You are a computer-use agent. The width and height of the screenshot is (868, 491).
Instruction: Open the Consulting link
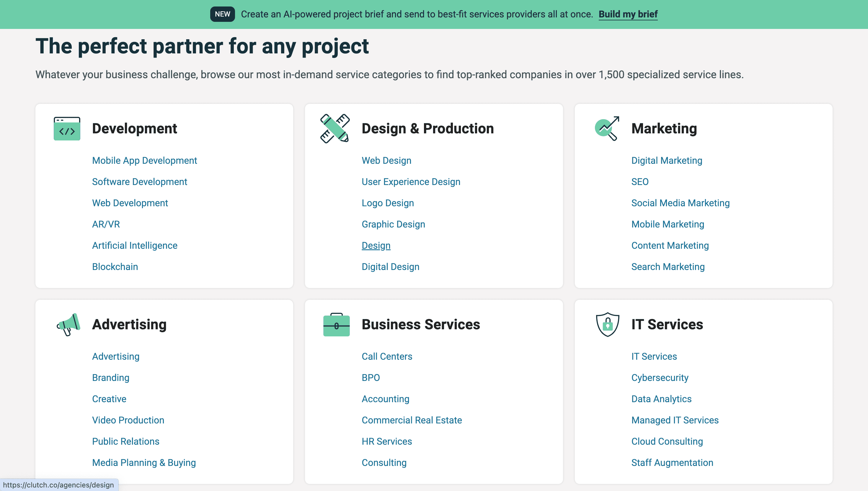pos(384,463)
